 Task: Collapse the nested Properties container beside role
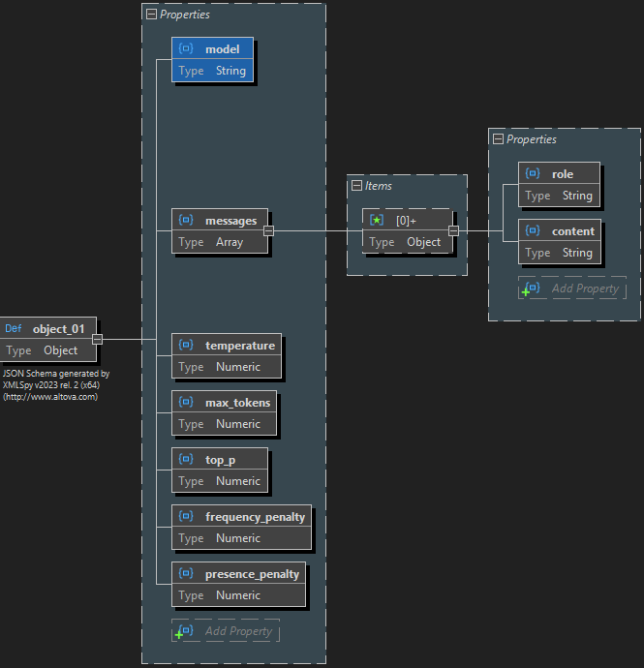498,139
